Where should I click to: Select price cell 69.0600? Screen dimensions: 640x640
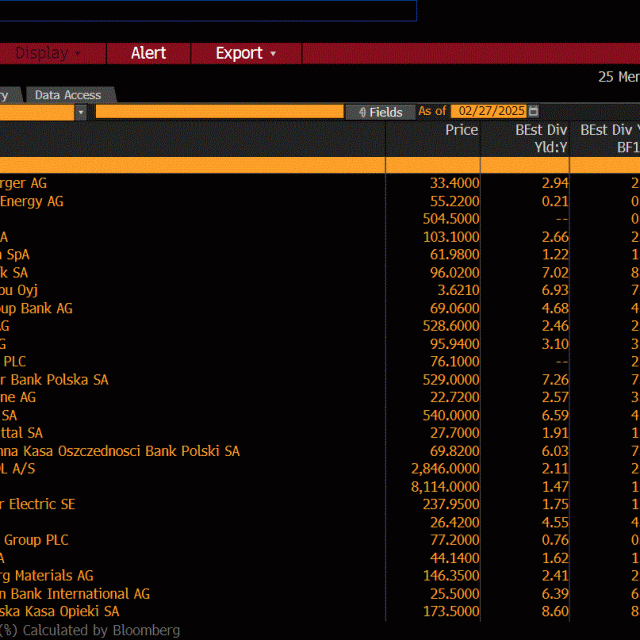tap(454, 308)
